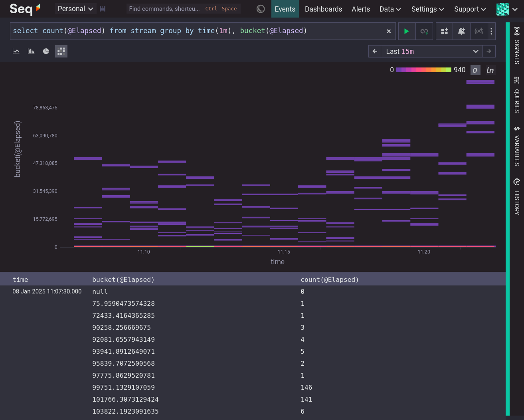
Task: Add query to dashboard icon
Action: tap(444, 31)
